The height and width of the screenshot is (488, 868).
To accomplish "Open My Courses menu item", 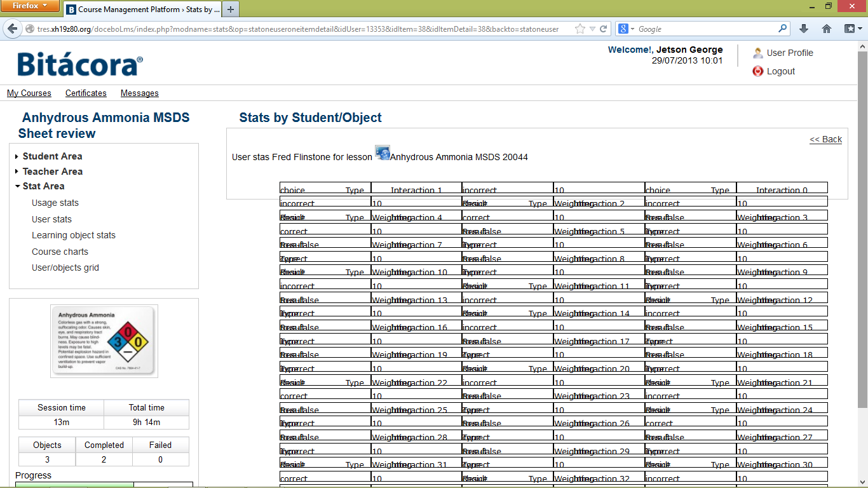I will [x=29, y=93].
